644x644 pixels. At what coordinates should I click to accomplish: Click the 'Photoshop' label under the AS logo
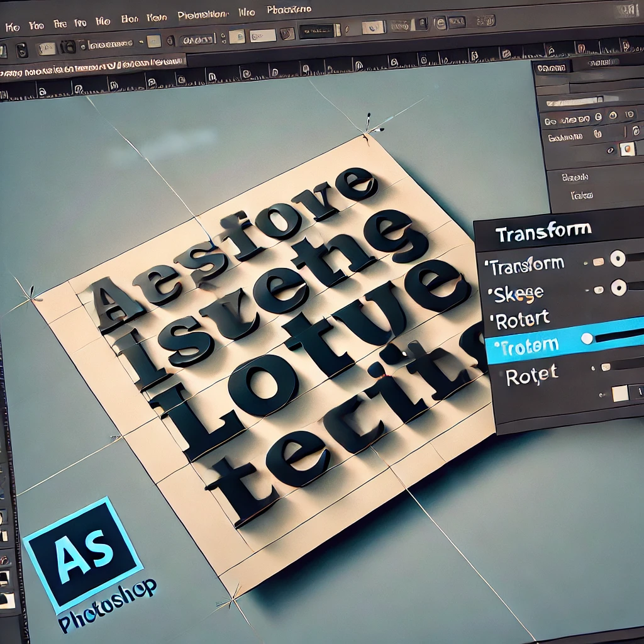point(108,607)
